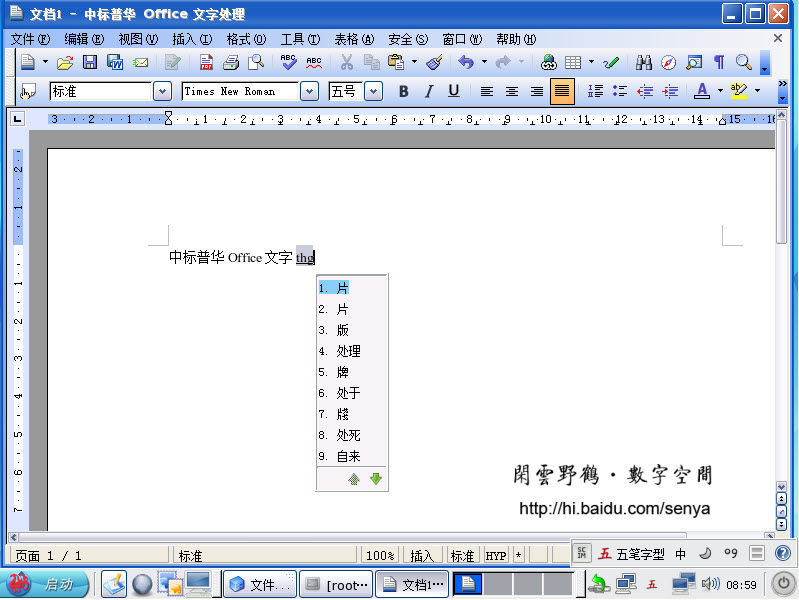
Task: Click the 启动 start button
Action: click(45, 584)
